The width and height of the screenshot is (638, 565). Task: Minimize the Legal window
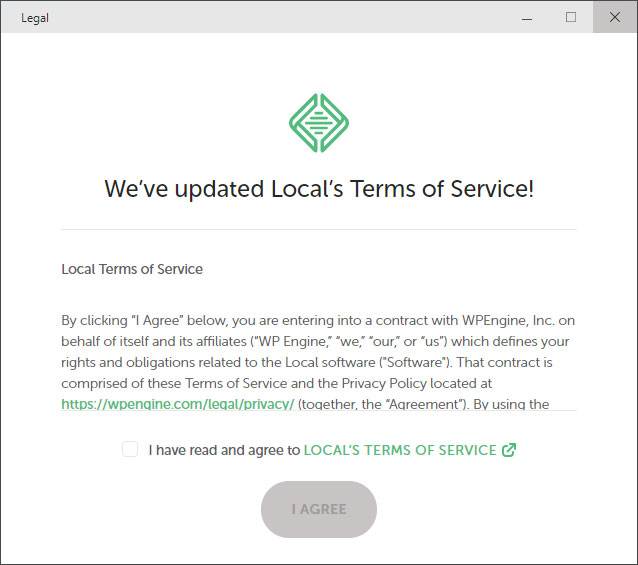pyautogui.click(x=527, y=17)
